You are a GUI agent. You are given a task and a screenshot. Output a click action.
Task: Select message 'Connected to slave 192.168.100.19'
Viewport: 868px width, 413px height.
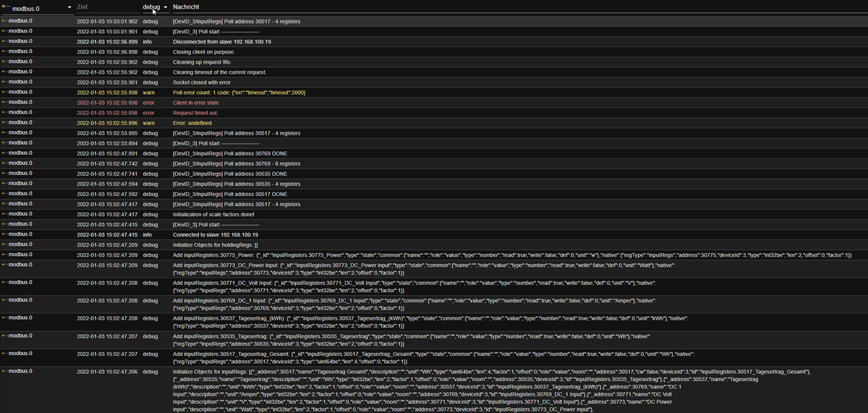[x=216, y=235]
